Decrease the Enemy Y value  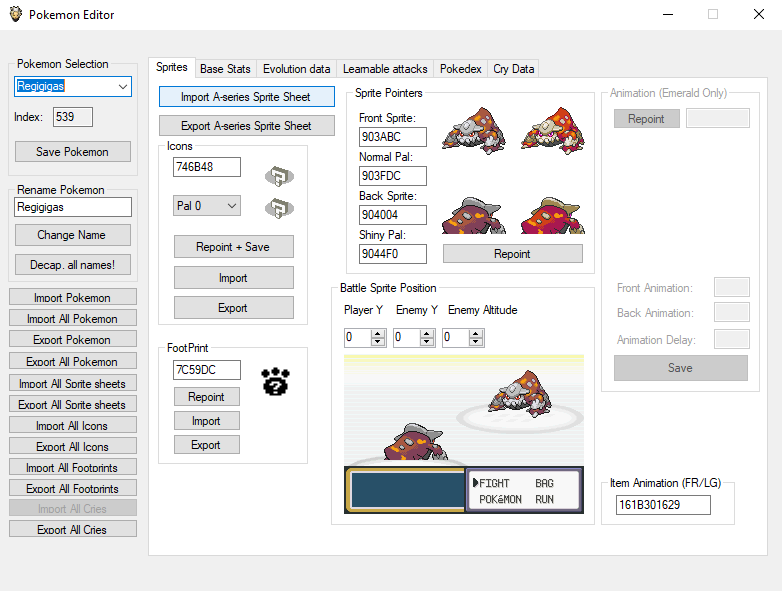pos(428,342)
